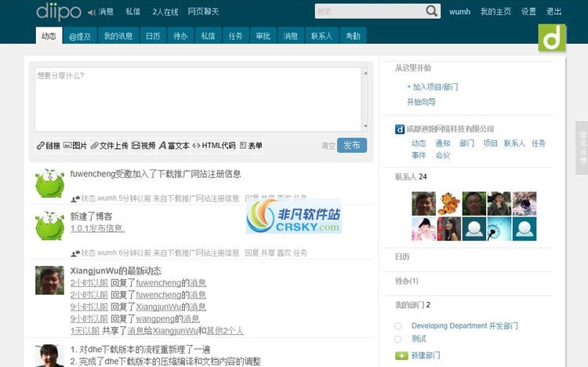Switch to 富文本 rich text editor
The width and height of the screenshot is (588, 367).
(174, 146)
